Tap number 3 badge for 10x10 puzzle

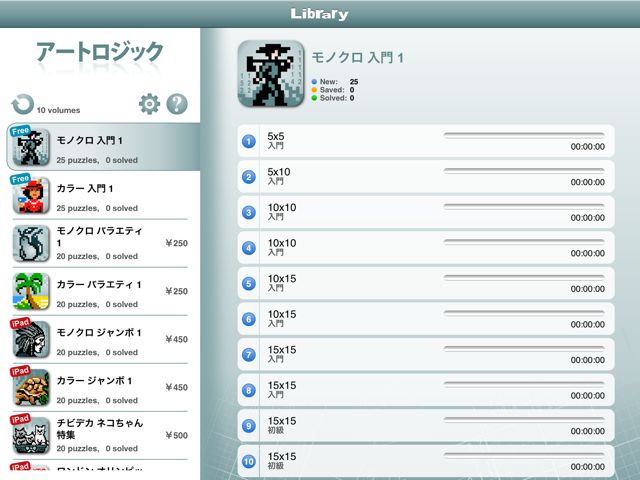click(x=249, y=212)
